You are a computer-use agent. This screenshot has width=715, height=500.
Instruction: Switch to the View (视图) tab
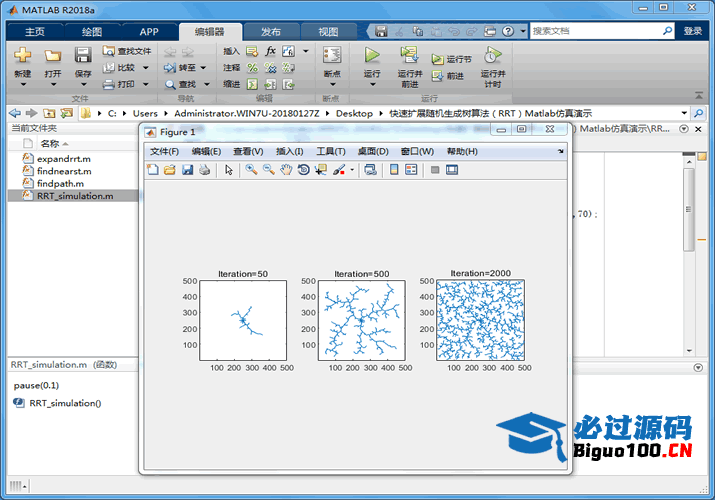click(328, 31)
